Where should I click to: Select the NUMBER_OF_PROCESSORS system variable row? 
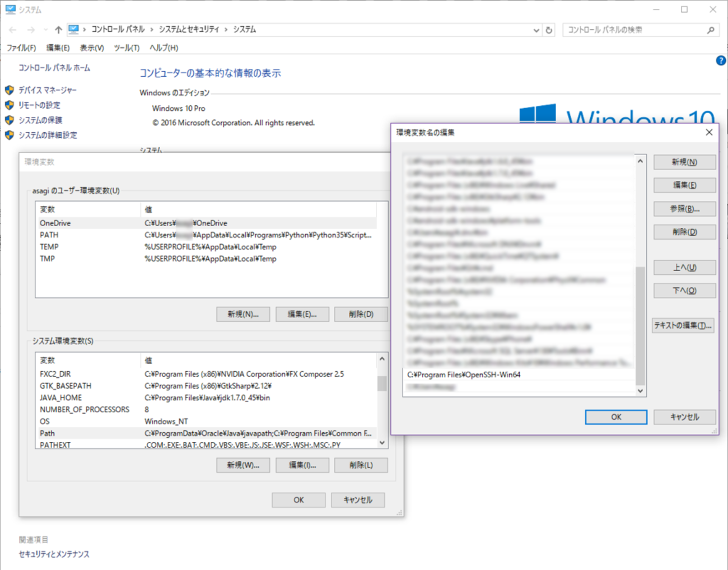[206, 409]
